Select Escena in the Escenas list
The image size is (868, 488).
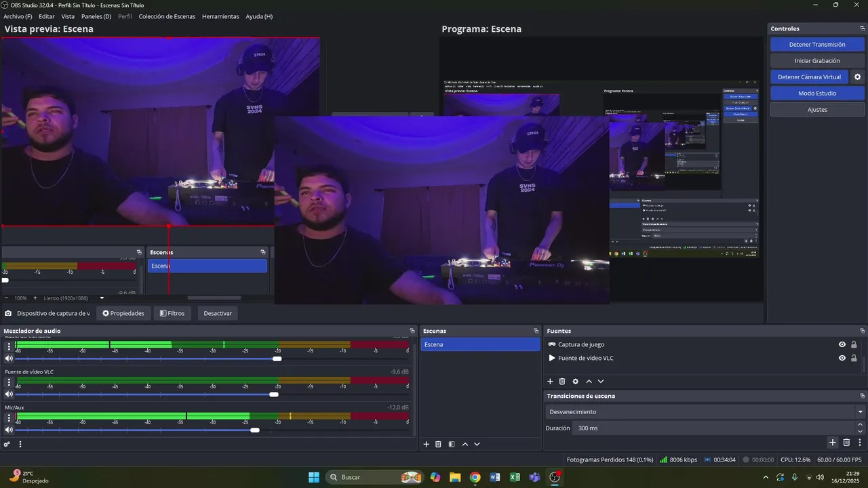coord(480,344)
